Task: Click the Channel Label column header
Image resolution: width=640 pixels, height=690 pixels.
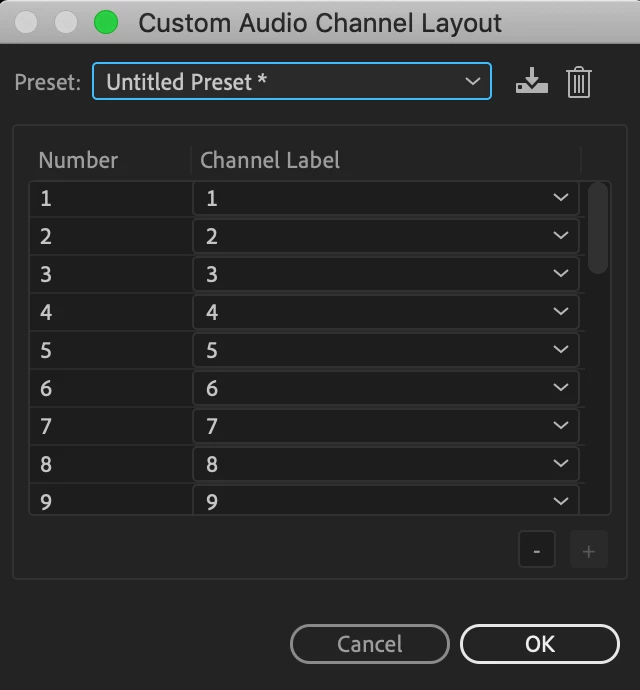Action: click(270, 160)
